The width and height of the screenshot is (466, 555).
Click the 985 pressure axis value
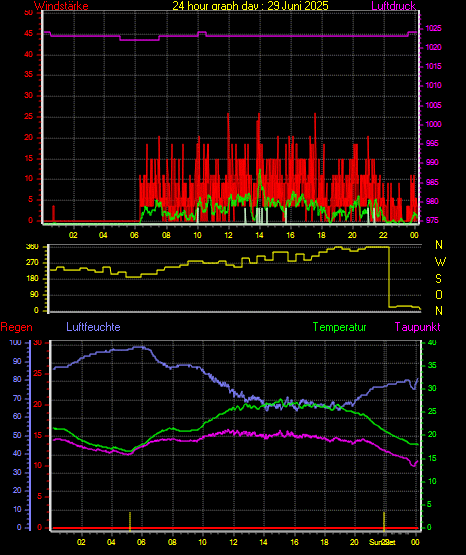pos(432,183)
